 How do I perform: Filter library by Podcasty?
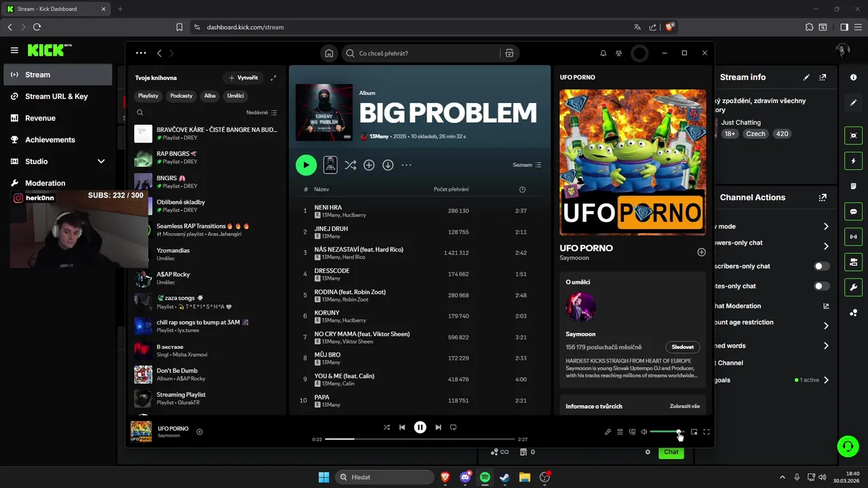pos(181,96)
